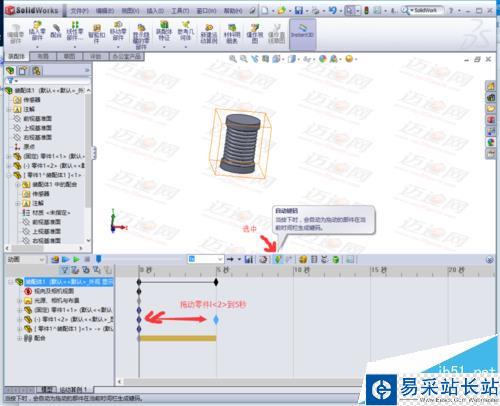This screenshot has height=406, width=500.
Task: Click the Zoom to Fit magnifier icon
Action: click(233, 59)
